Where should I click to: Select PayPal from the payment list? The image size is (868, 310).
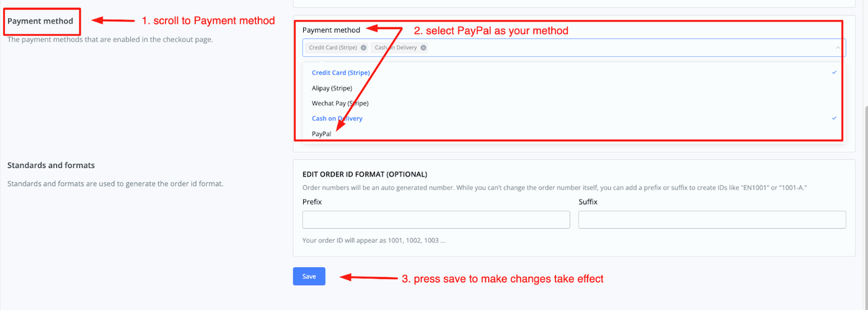[321, 133]
